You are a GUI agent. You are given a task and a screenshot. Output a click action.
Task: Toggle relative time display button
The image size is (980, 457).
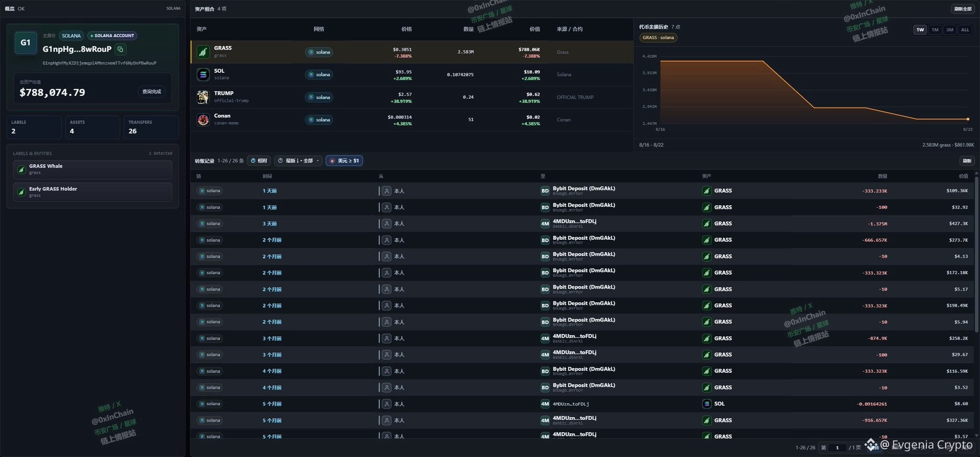click(x=259, y=161)
